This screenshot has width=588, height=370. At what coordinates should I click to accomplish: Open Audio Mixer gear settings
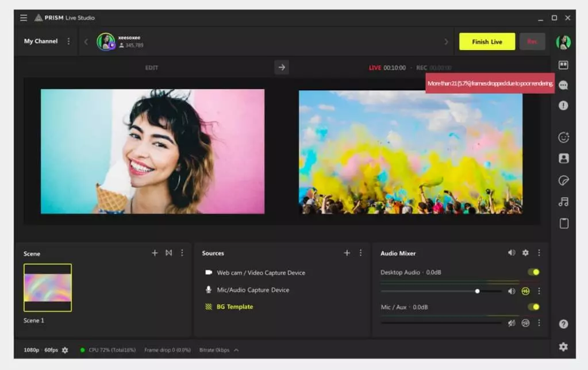click(x=525, y=253)
